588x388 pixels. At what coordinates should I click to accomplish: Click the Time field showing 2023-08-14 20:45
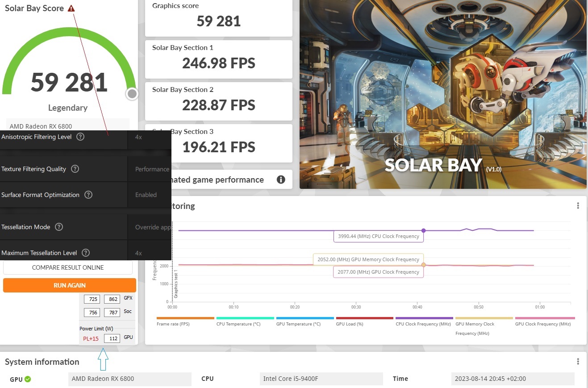point(513,379)
